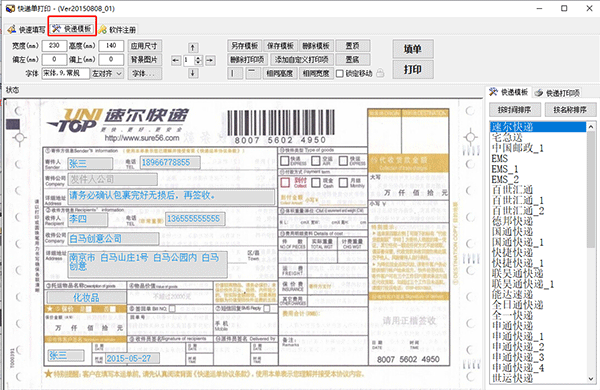Select sender phone field 18966778855

[170, 163]
